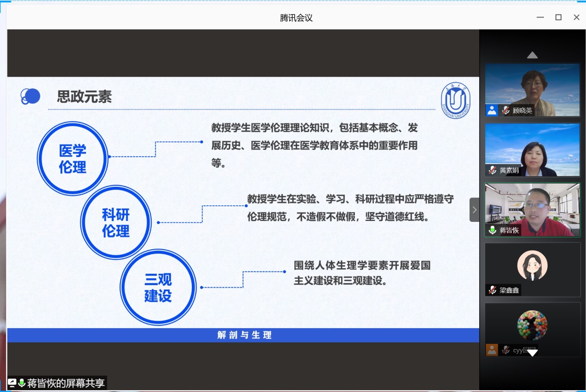
Task: Collapse the participant video sidebar with chevron
Action: 474,210
